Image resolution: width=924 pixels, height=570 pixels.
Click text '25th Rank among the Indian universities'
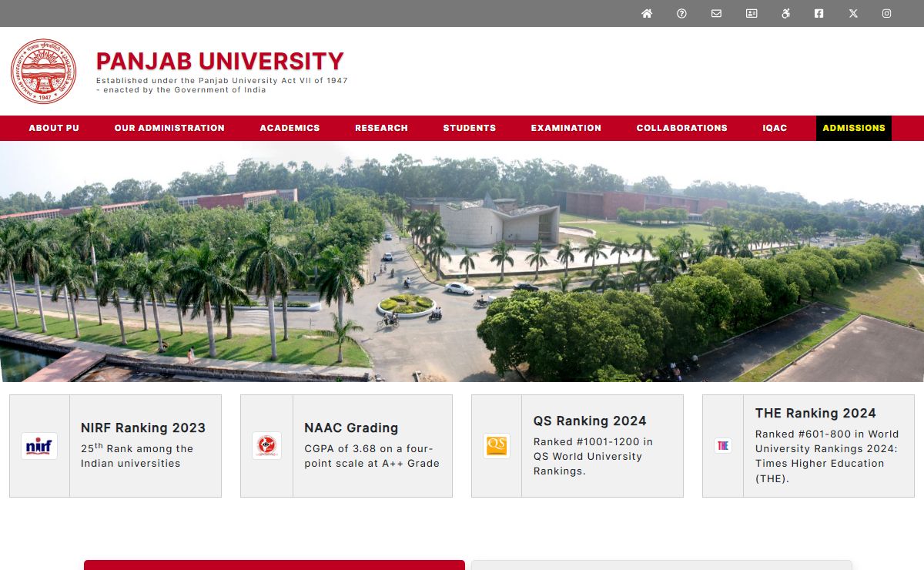[x=137, y=455]
